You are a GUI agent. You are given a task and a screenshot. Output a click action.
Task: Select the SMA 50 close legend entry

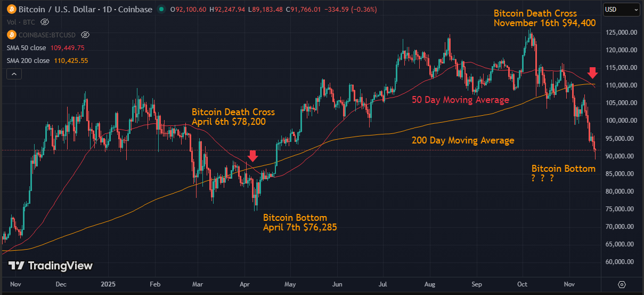27,47
